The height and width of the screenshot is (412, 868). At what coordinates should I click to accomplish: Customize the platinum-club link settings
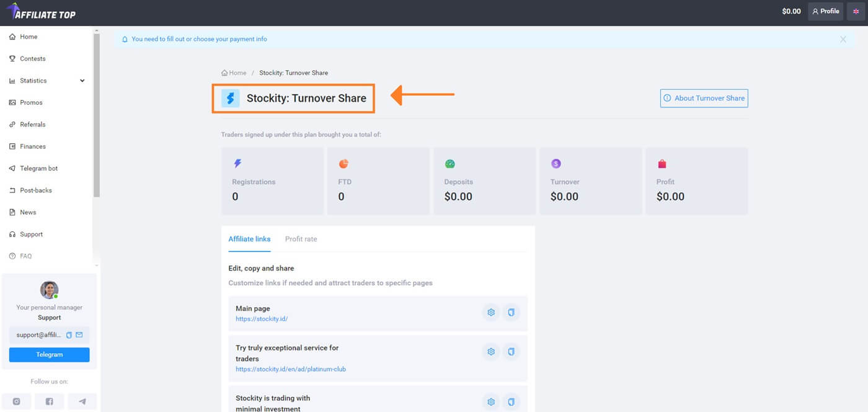point(491,352)
